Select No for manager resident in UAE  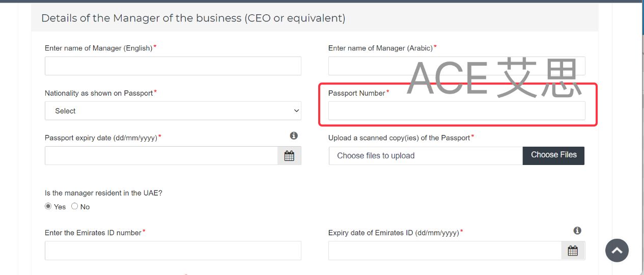75,206
